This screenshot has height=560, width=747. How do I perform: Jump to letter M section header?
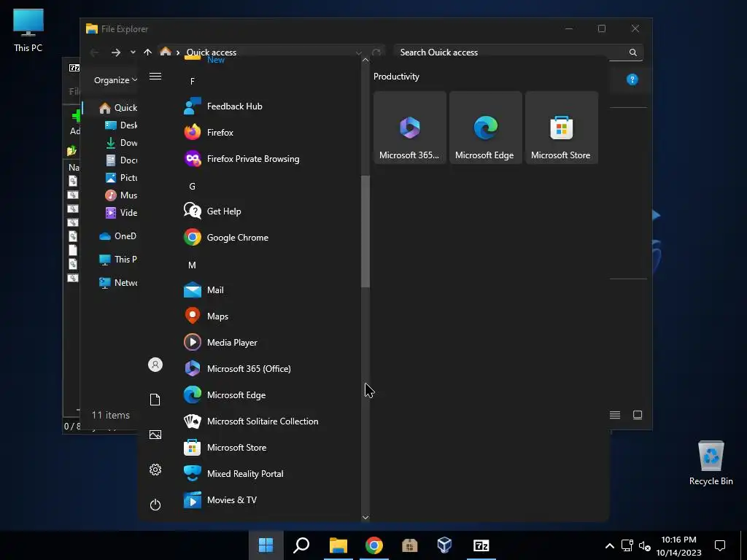192,265
